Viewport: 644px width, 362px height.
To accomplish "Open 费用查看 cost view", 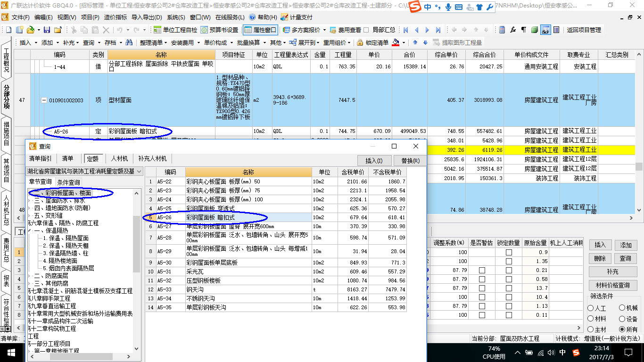I will pos(345,30).
